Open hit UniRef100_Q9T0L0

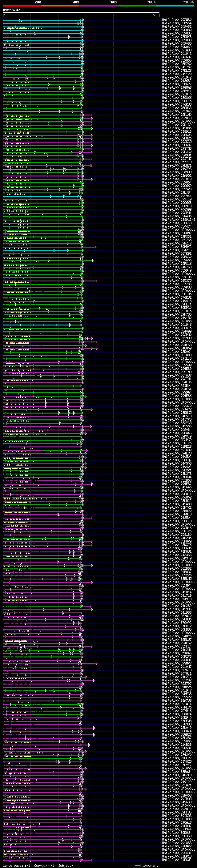(x=177, y=179)
